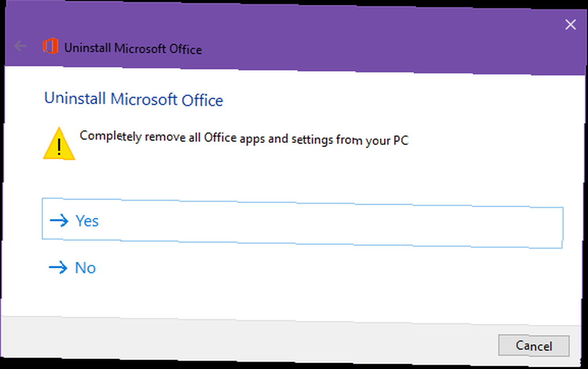Click the orange Office logo icon
588x369 pixels.
49,46
